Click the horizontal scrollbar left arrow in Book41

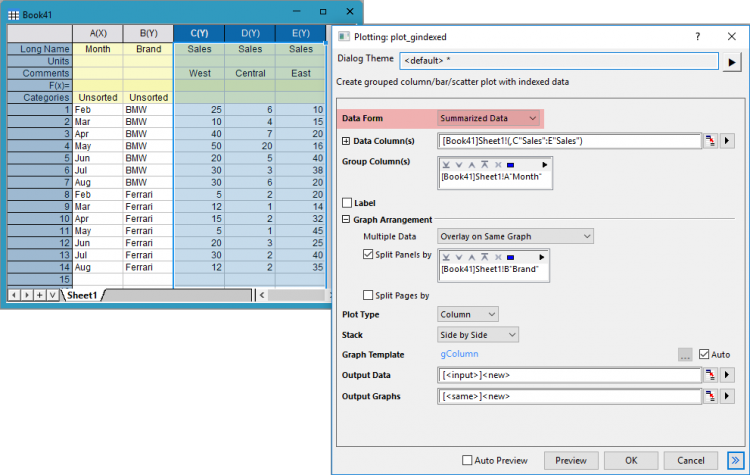click(262, 295)
